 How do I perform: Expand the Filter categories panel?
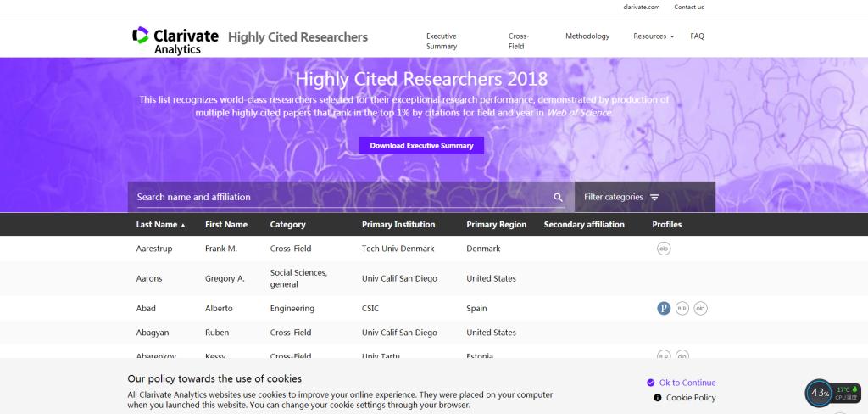tap(621, 197)
